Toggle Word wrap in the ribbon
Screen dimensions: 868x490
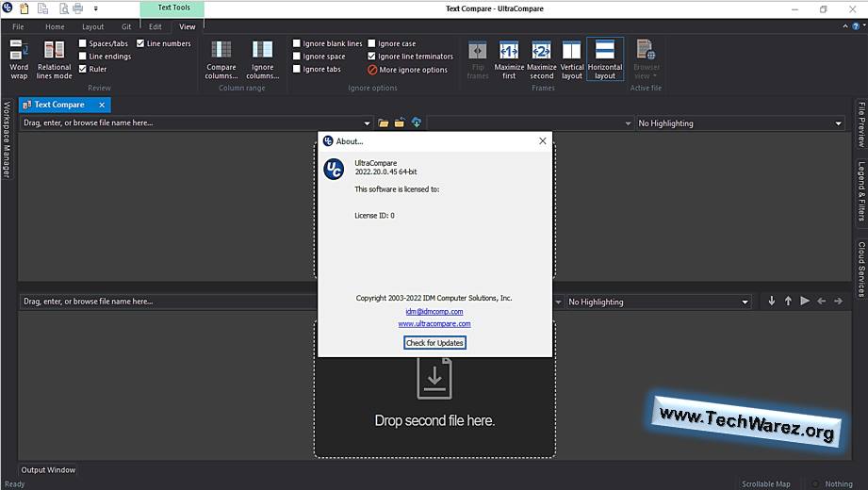coord(19,59)
